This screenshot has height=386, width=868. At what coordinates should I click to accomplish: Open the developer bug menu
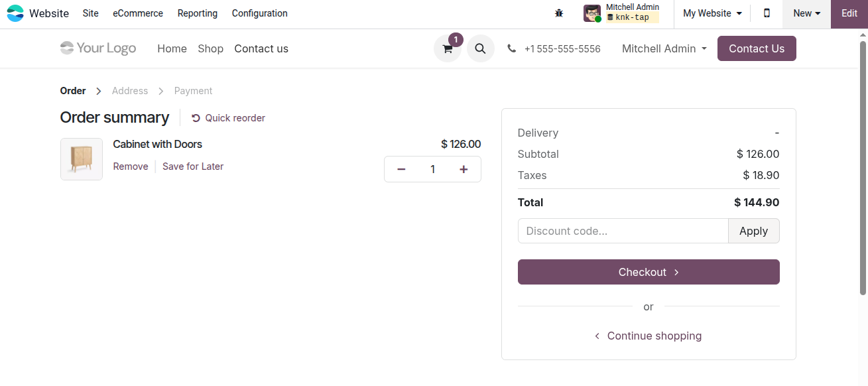[x=559, y=13]
